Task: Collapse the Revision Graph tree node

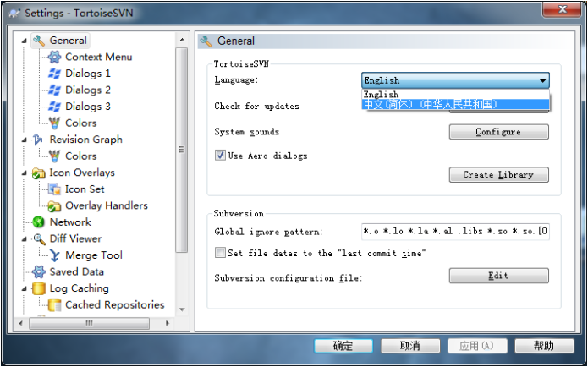Action: point(25,140)
